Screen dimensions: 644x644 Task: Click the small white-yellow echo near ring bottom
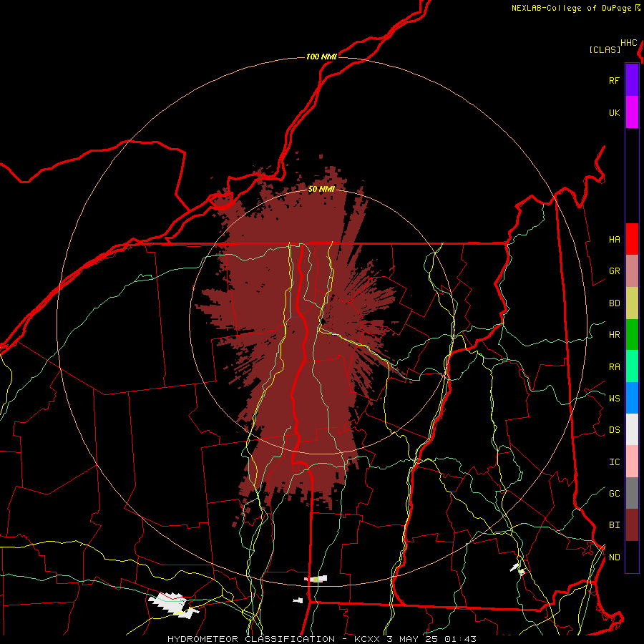click(316, 579)
